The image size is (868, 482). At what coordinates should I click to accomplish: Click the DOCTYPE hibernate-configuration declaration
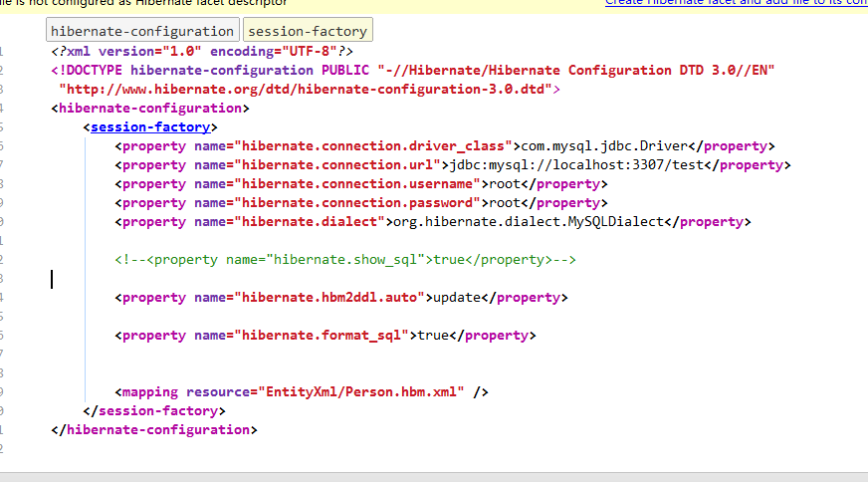412,71
